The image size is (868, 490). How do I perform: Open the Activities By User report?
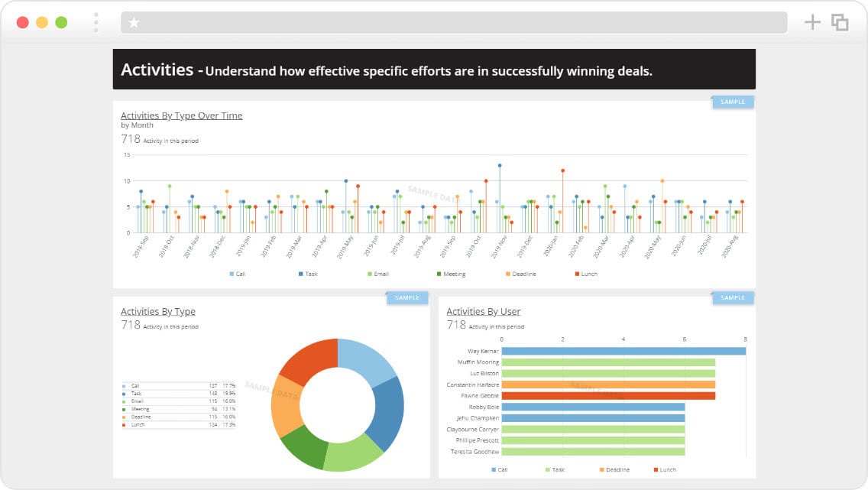click(x=483, y=311)
